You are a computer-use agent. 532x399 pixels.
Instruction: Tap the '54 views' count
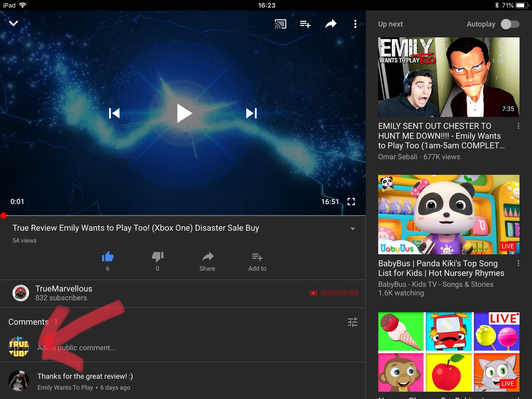click(x=24, y=240)
